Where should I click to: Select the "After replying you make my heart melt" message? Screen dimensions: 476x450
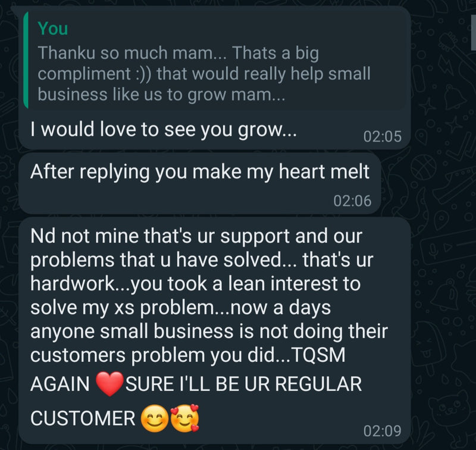point(200,172)
